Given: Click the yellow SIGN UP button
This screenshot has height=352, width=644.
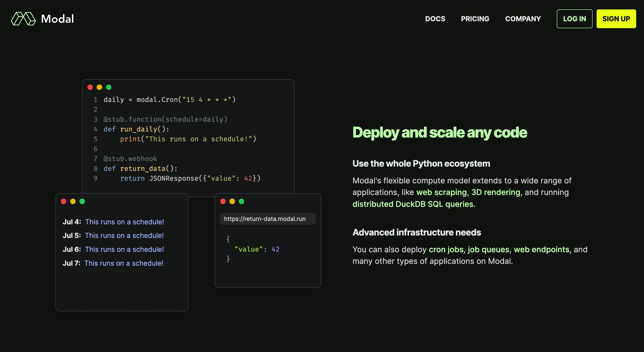Looking at the screenshot, I should coord(616,19).
